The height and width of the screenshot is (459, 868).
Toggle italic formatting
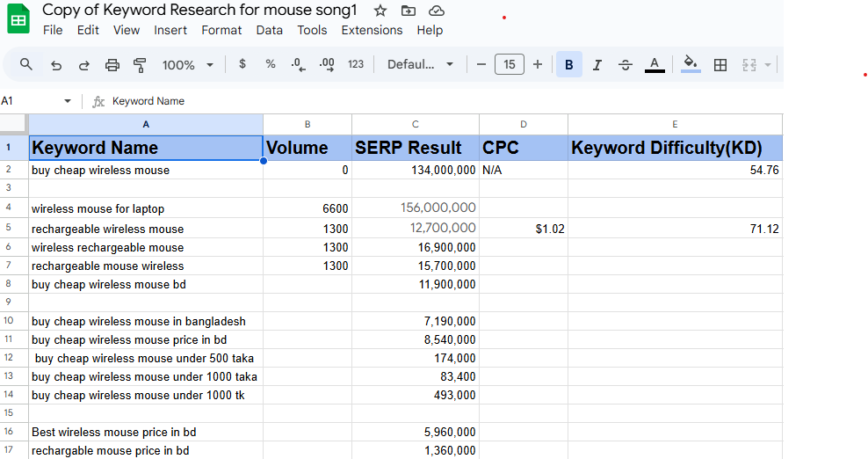tap(597, 65)
